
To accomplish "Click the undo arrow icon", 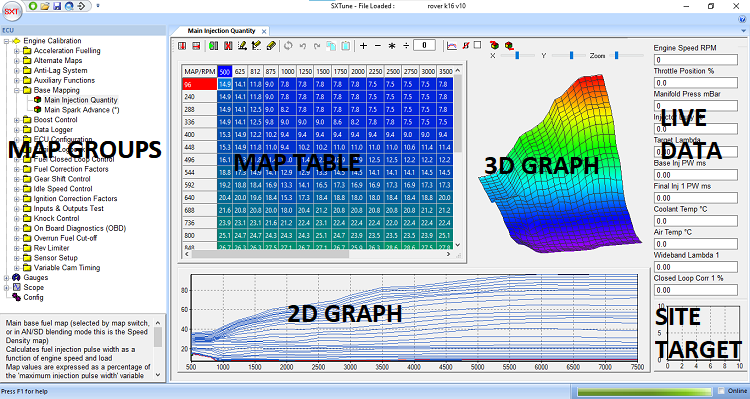I will (302, 46).
